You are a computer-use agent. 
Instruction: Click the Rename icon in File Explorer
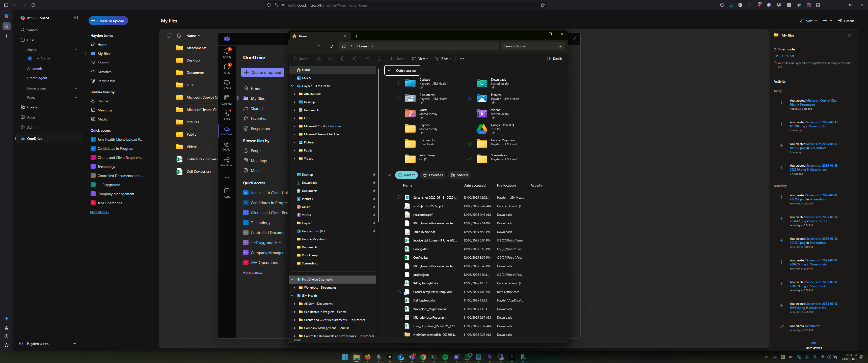pyautogui.click(x=355, y=58)
